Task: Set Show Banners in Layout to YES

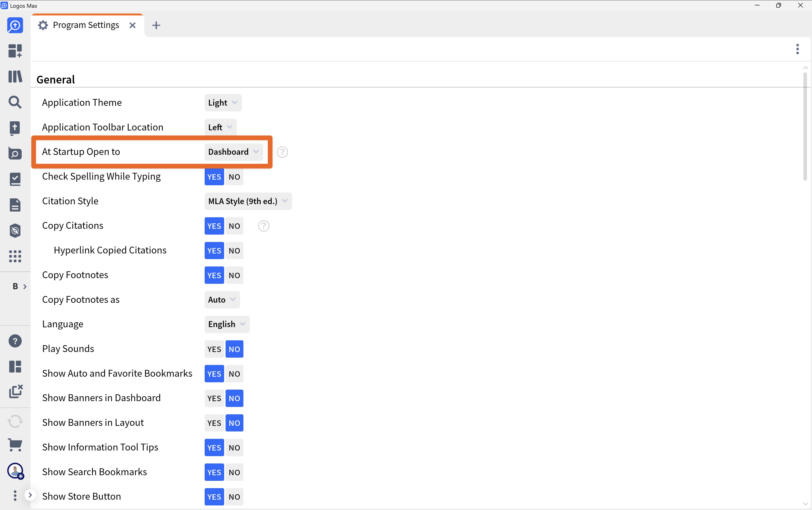Action: point(214,423)
